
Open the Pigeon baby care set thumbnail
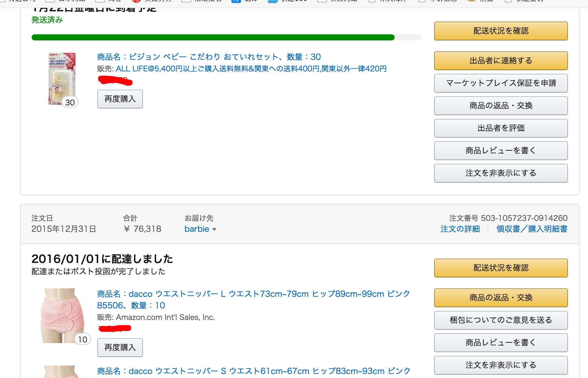pyautogui.click(x=62, y=79)
